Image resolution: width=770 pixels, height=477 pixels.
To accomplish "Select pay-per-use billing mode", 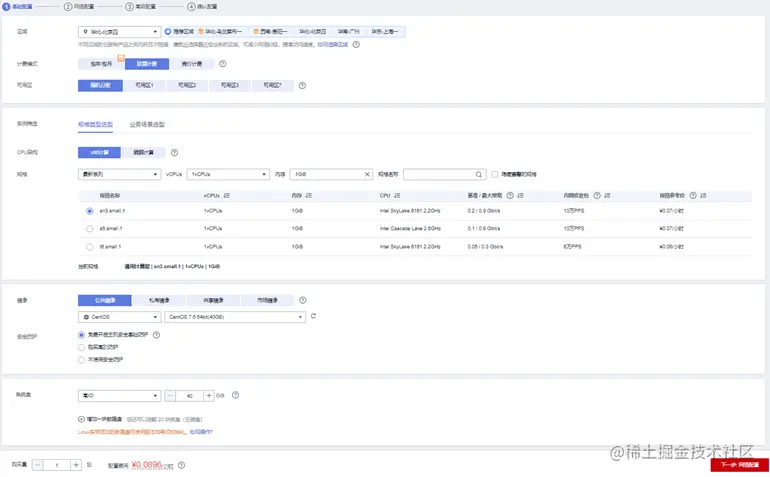I will pyautogui.click(x=147, y=64).
